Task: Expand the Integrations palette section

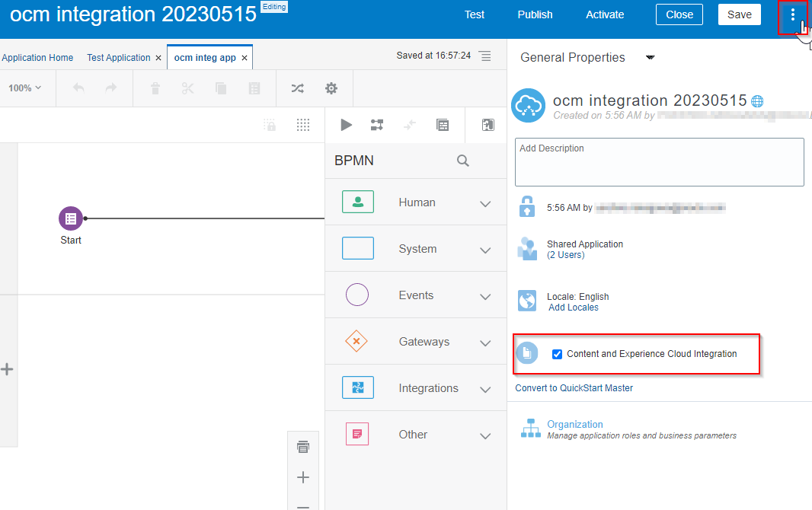Action: click(485, 390)
